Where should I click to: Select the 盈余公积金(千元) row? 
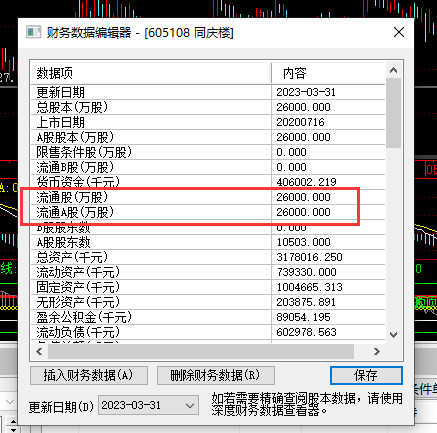click(x=208, y=317)
